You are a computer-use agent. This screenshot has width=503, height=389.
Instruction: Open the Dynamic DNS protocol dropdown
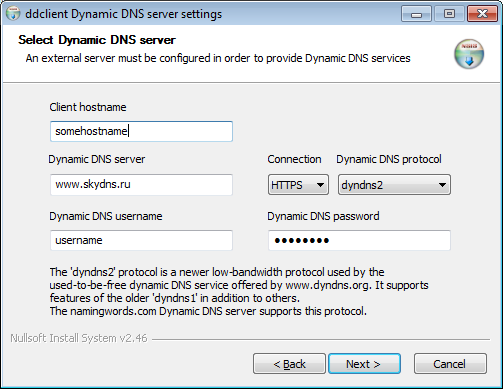pos(394,185)
